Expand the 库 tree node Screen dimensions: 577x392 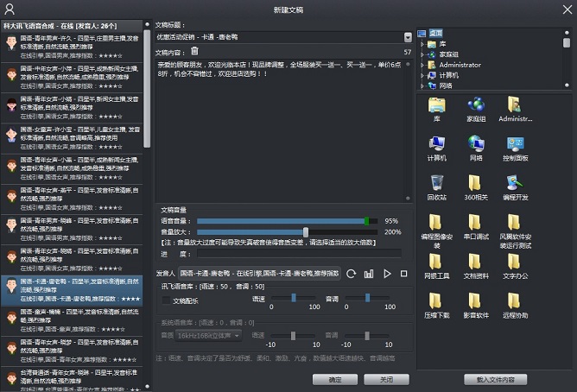(x=422, y=44)
